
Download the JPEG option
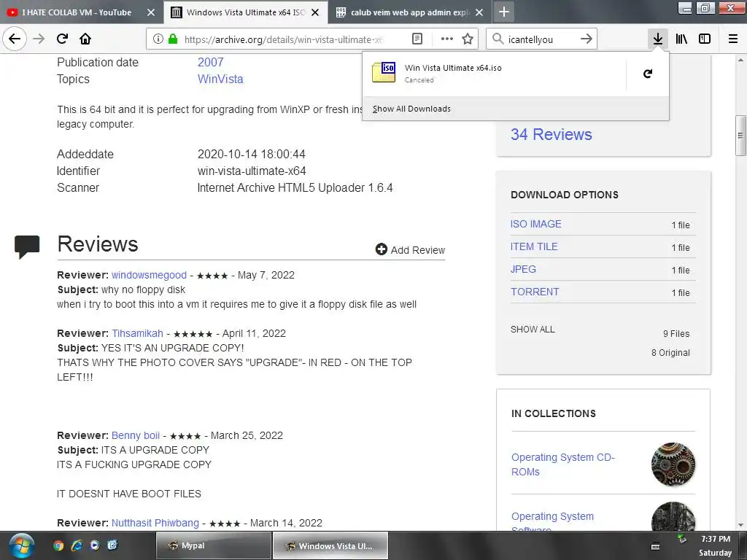click(x=523, y=269)
